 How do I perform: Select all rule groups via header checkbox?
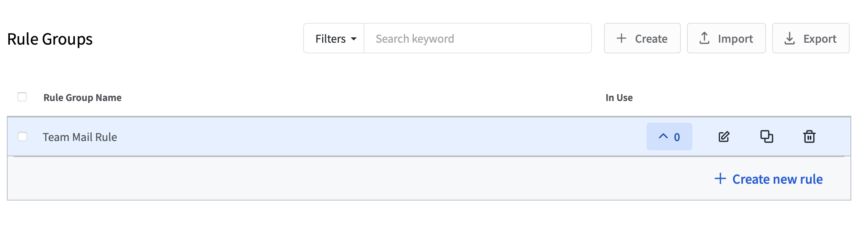[x=22, y=97]
